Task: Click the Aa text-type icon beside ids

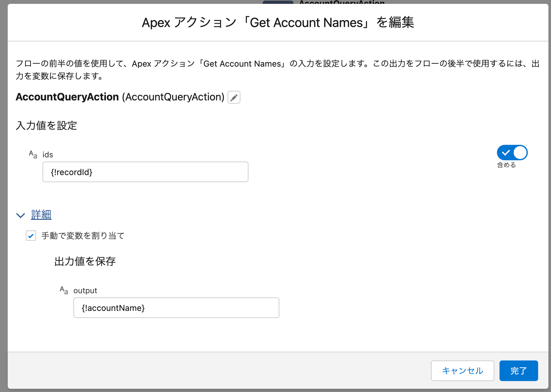Action: coord(33,154)
